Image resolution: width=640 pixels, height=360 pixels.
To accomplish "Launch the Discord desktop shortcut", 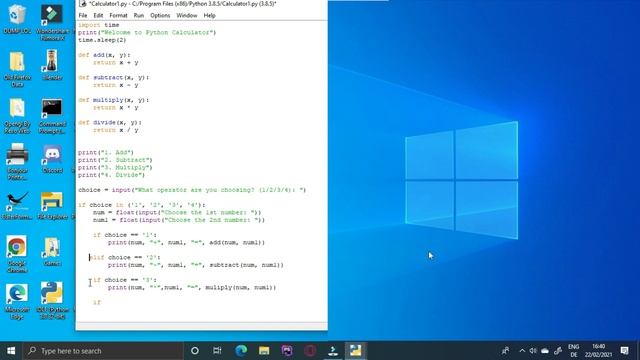I will point(52,159).
